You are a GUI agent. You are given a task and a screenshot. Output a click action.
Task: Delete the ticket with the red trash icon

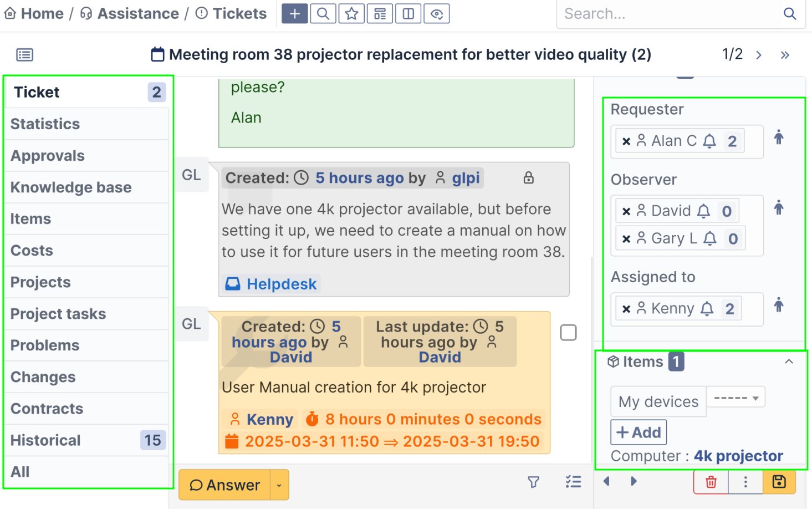click(x=711, y=482)
